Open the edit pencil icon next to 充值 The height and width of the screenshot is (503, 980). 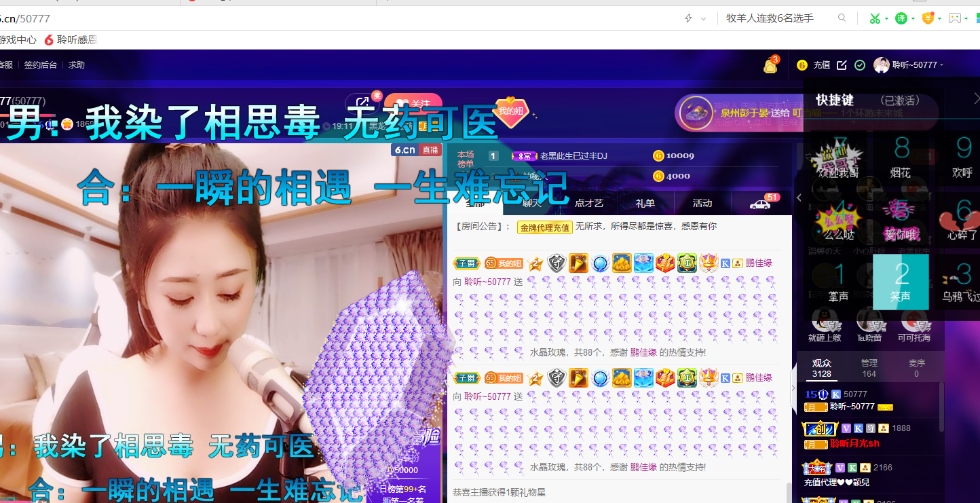[x=842, y=65]
